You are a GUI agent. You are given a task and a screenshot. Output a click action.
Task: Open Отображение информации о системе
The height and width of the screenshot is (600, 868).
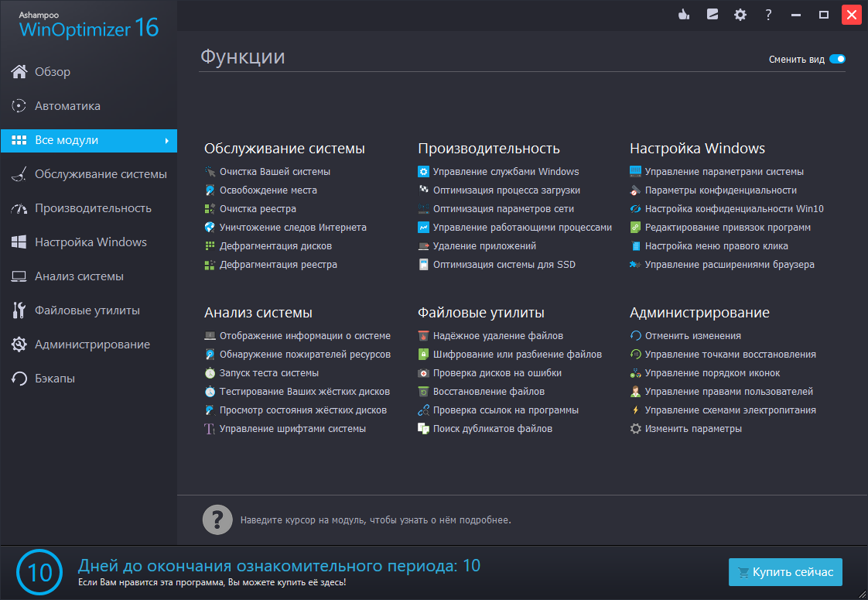coord(305,336)
